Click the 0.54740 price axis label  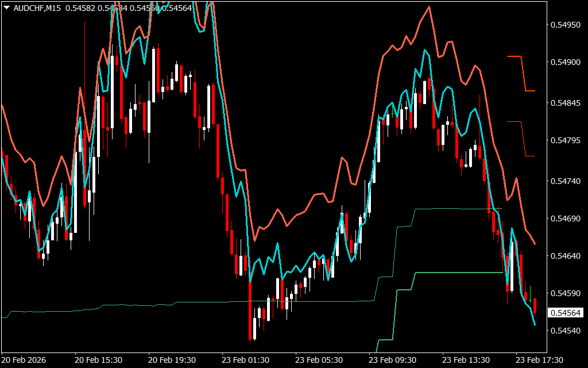point(566,181)
